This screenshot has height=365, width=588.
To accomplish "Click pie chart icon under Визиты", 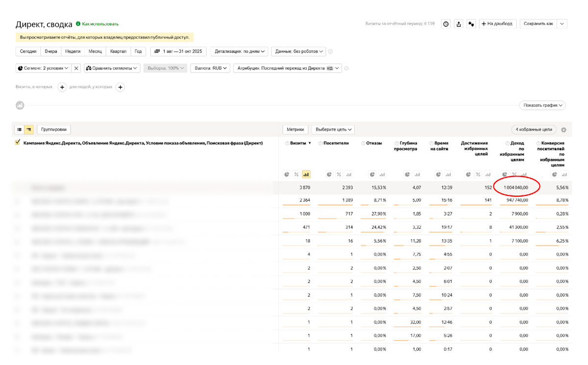I will tap(287, 174).
